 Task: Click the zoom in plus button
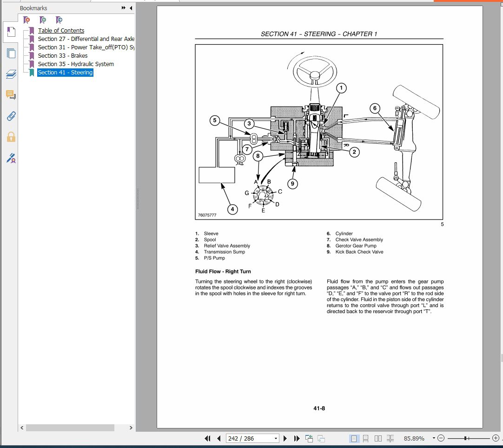(496, 438)
